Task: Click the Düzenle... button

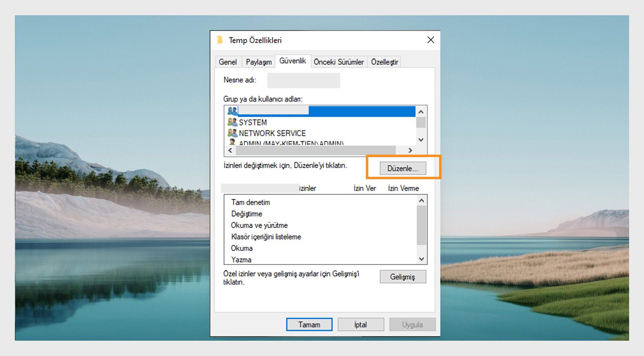Action: click(x=403, y=168)
